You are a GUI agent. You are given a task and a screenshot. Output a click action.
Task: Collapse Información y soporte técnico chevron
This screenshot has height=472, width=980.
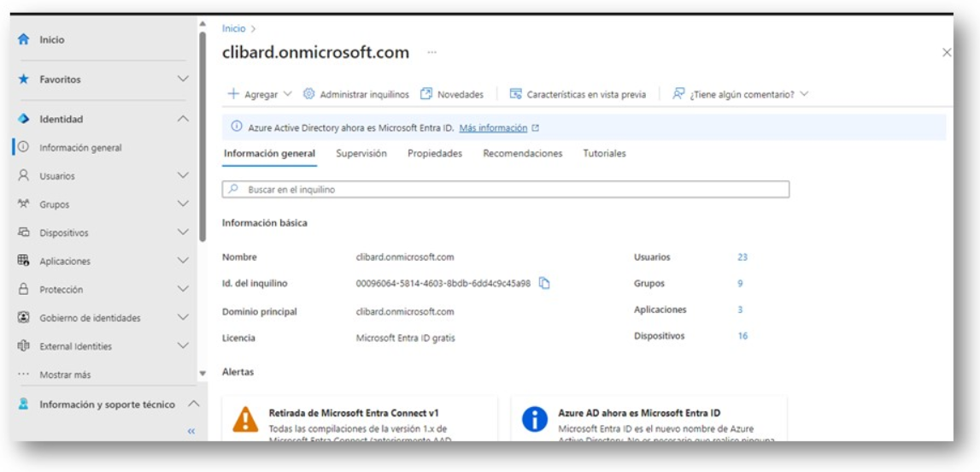tap(194, 404)
